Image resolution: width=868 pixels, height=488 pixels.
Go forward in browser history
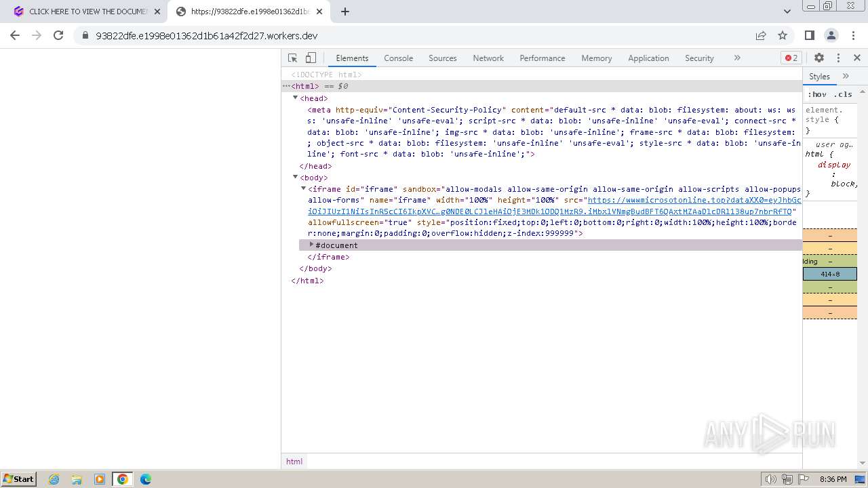pos(37,35)
